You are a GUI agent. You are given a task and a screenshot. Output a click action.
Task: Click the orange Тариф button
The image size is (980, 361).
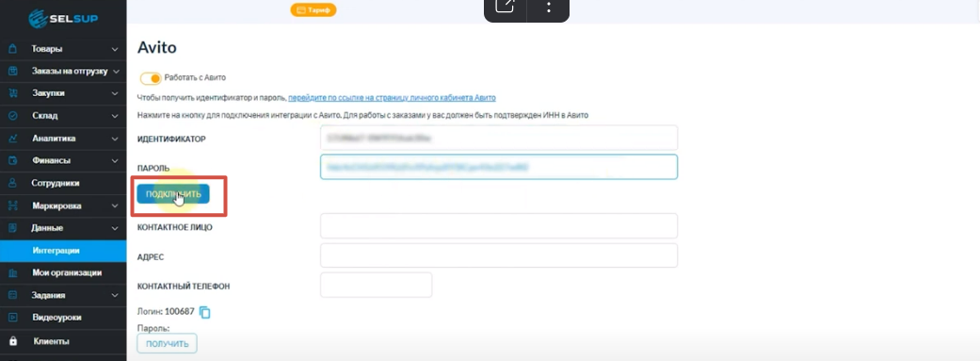point(313,10)
